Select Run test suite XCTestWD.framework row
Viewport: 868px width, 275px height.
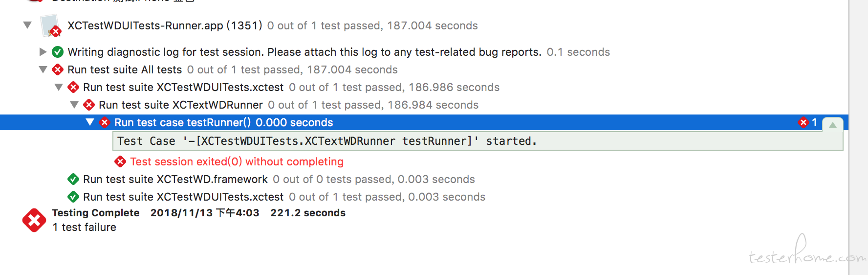(279, 179)
